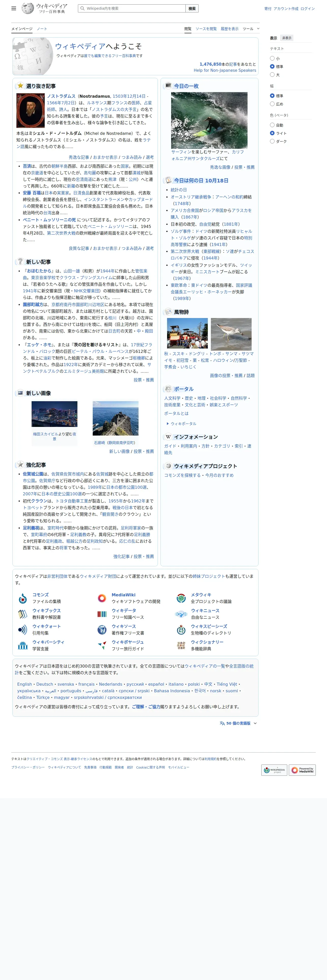The image size is (327, 980).
Task: Open the 統計の日 link
Action: pyautogui.click(x=179, y=190)
